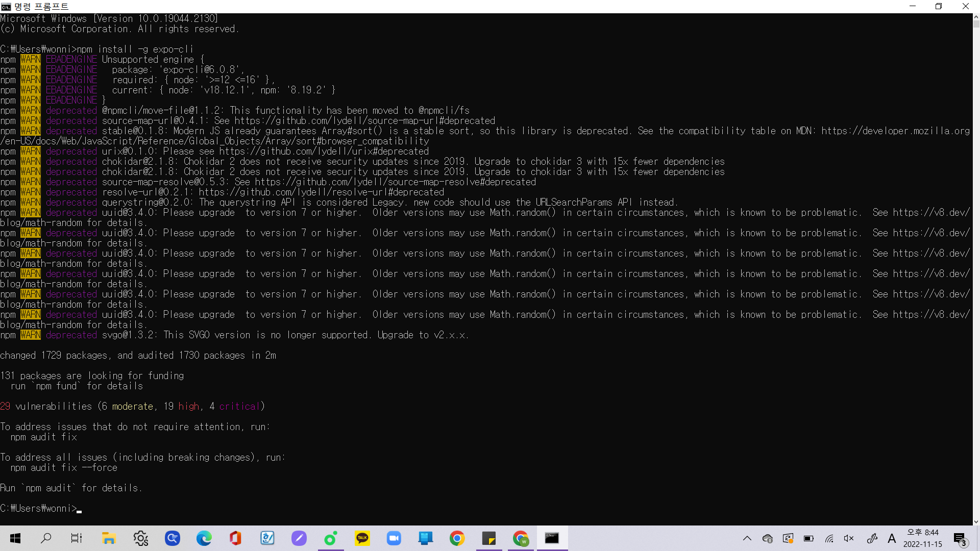Viewport: 980px width, 551px height.
Task: Open Task View on the taskbar
Action: tap(77, 538)
